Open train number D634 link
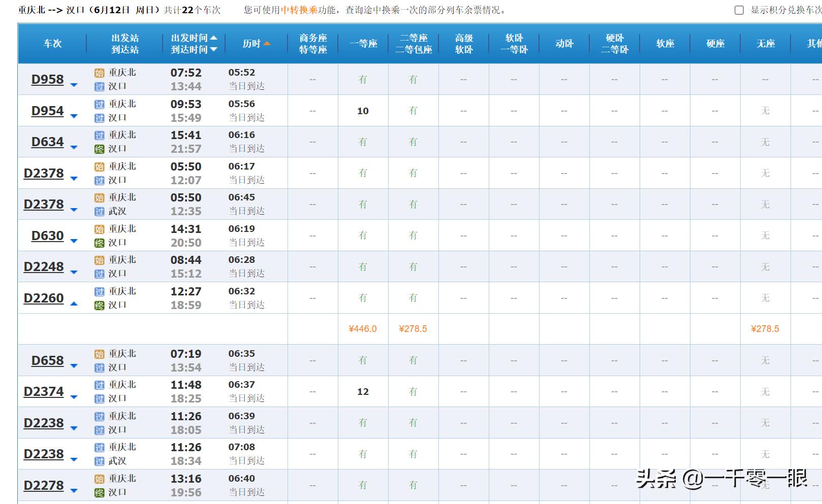 point(47,142)
